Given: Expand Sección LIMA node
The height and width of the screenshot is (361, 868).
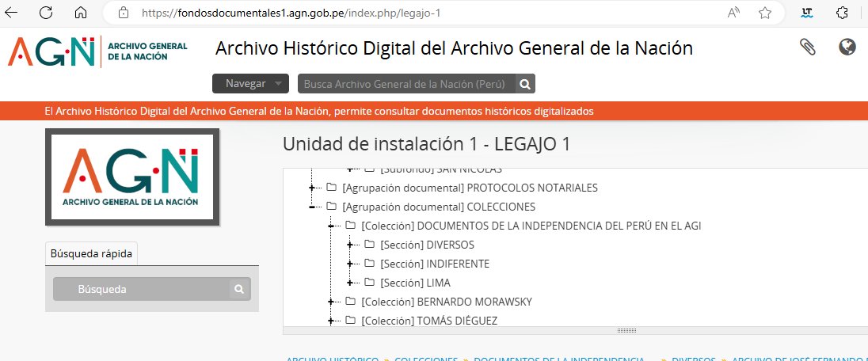Looking at the screenshot, I should 350,283.
